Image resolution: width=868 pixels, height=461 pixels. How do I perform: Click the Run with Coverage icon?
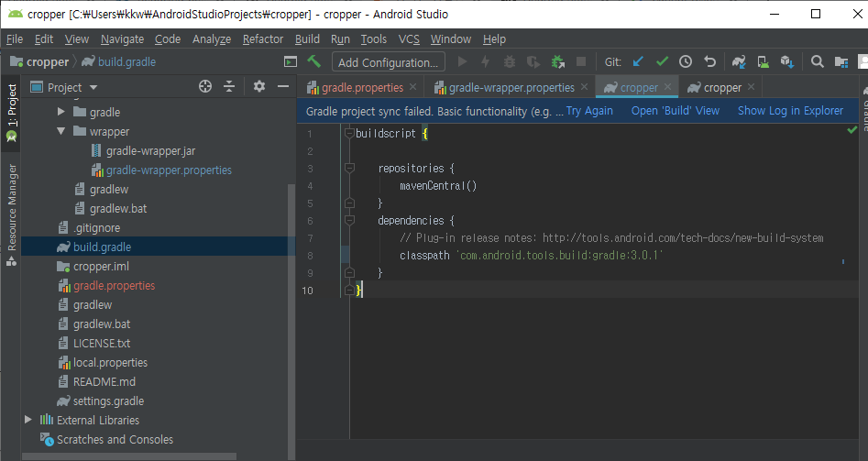point(533,62)
